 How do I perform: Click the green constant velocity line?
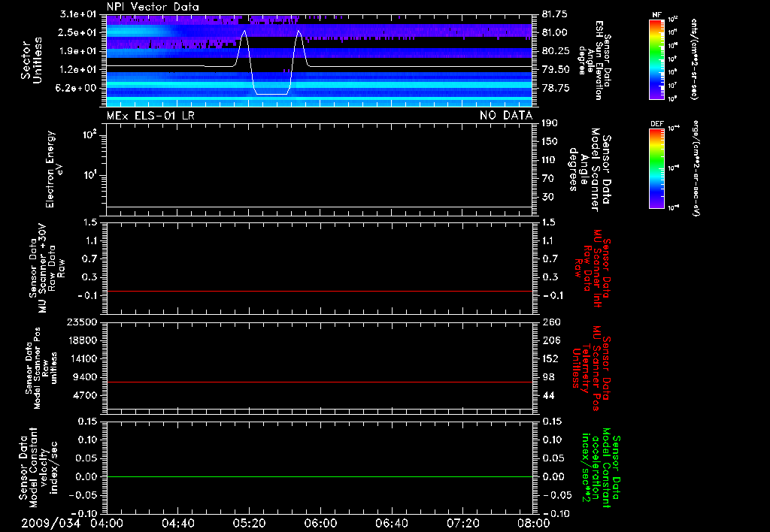coord(320,477)
